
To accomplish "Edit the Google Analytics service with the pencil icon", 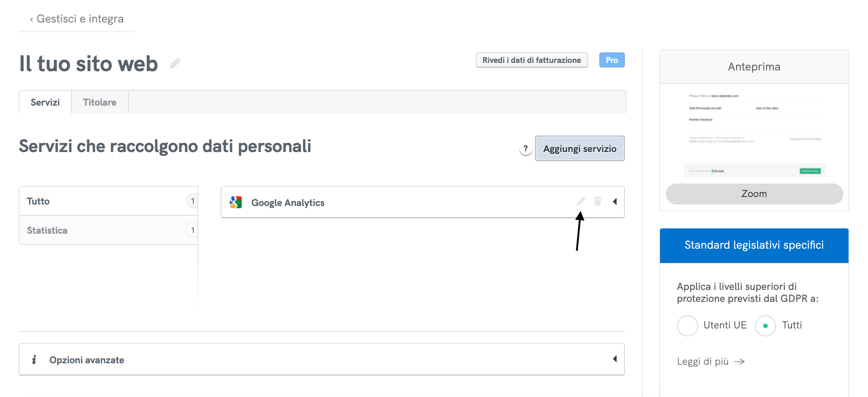I will pyautogui.click(x=580, y=201).
